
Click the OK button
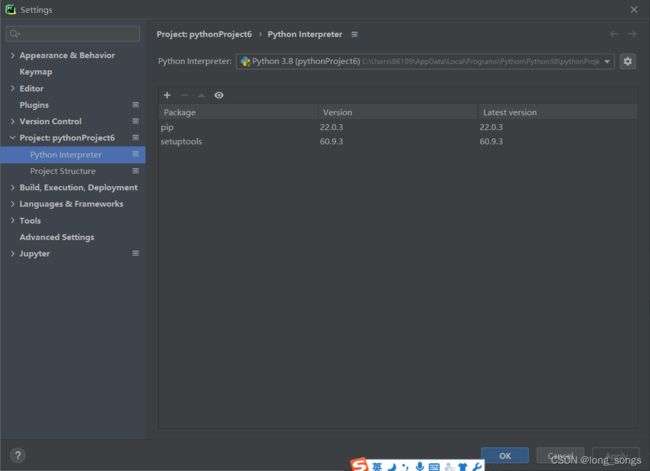(x=504, y=455)
